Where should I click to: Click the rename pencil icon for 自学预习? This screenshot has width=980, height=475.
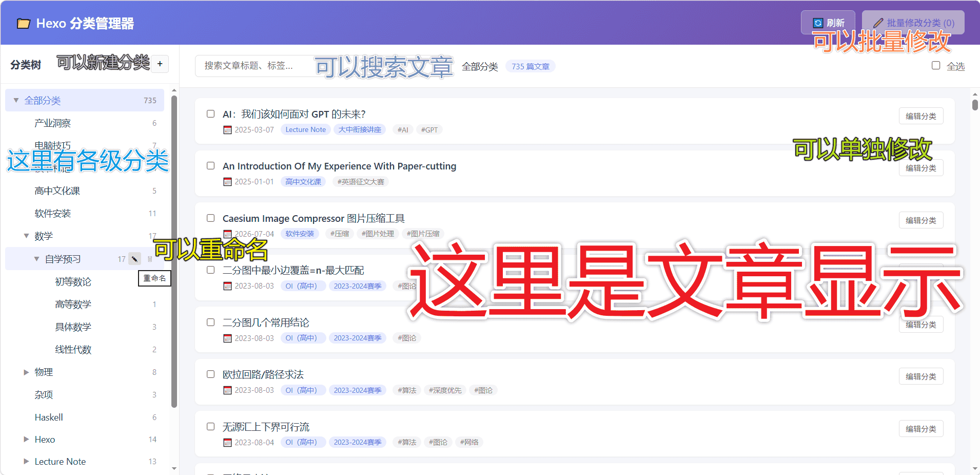134,259
